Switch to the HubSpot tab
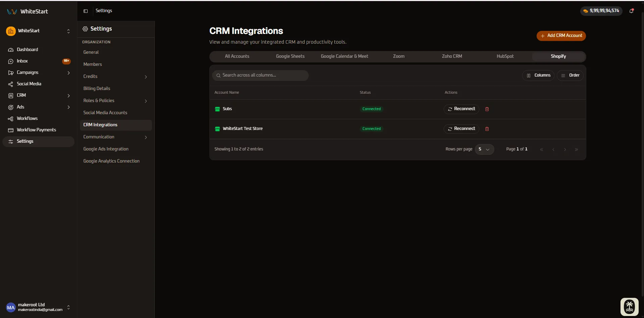The image size is (644, 318). pyautogui.click(x=505, y=56)
